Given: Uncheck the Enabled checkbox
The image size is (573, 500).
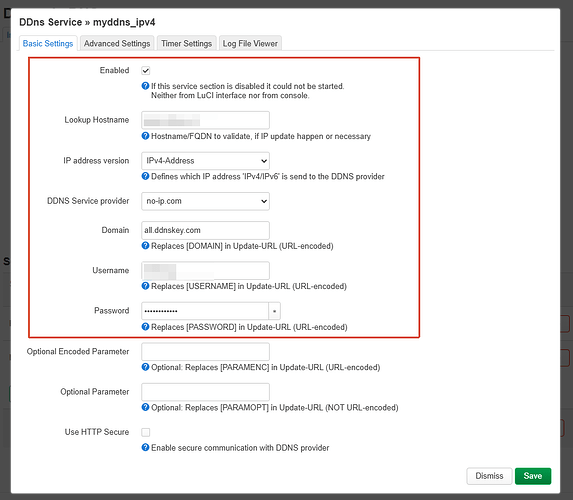Looking at the screenshot, I should 146,71.
